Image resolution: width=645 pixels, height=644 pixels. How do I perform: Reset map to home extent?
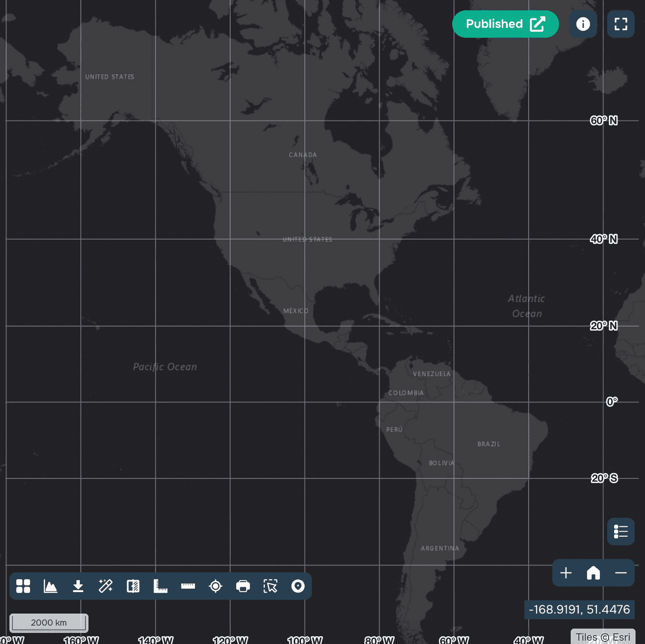[x=593, y=573]
